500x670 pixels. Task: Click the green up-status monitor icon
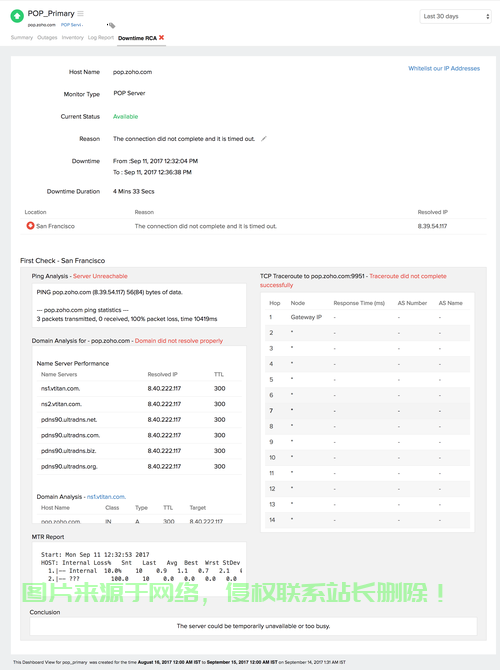(17, 16)
